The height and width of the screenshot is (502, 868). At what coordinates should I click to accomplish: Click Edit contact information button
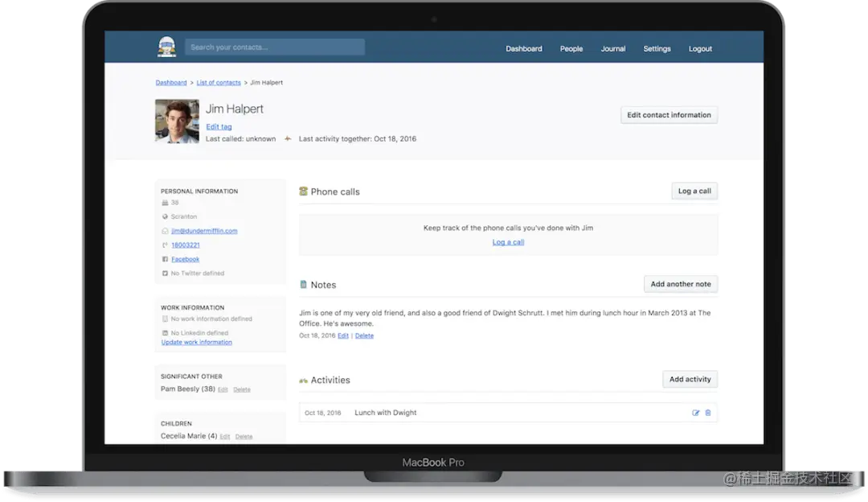click(669, 115)
